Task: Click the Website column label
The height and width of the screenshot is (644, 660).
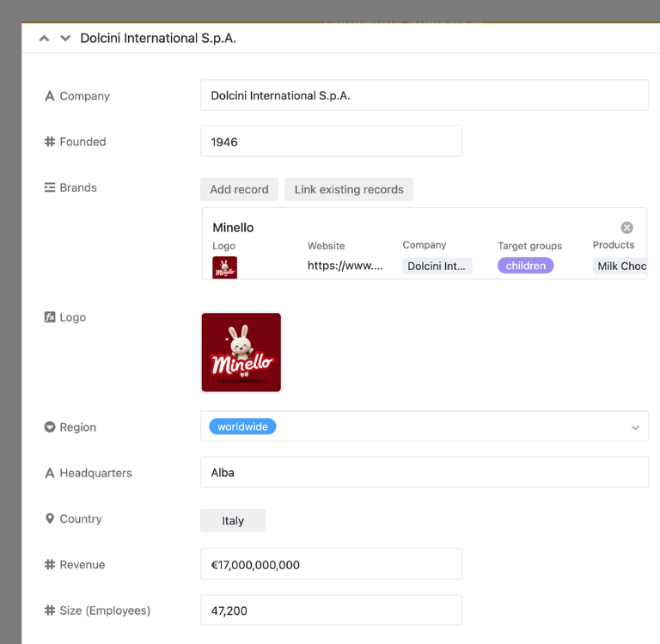Action: pyautogui.click(x=327, y=246)
